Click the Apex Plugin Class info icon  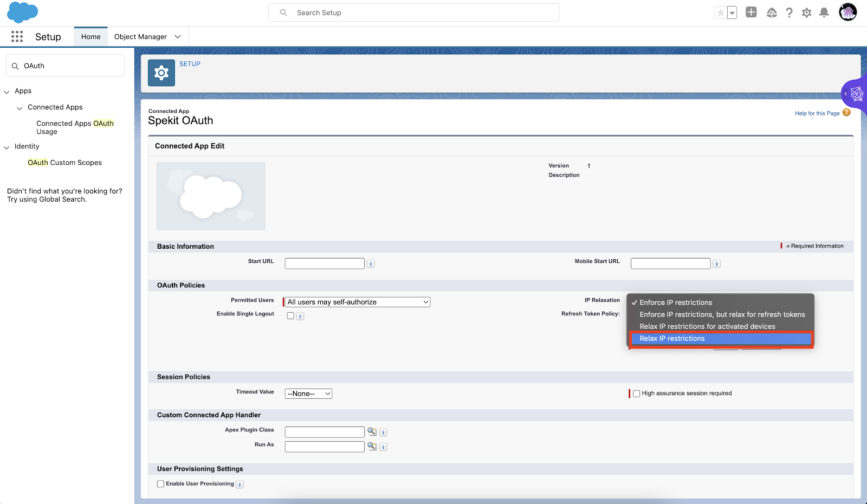point(383,432)
